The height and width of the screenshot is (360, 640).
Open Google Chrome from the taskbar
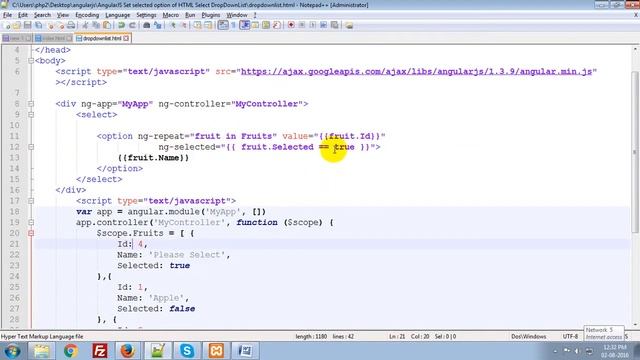pos(71,351)
